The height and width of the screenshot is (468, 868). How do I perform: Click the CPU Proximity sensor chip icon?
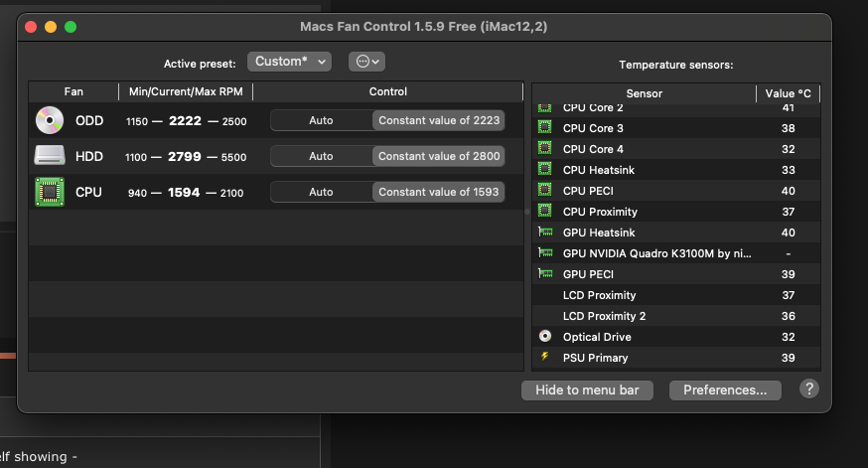pos(544,211)
